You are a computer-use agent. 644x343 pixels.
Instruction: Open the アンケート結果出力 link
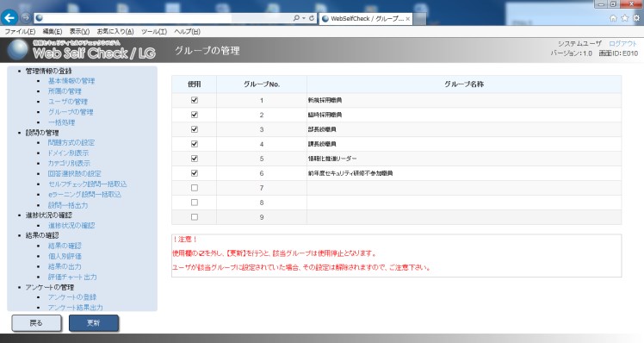(x=75, y=307)
